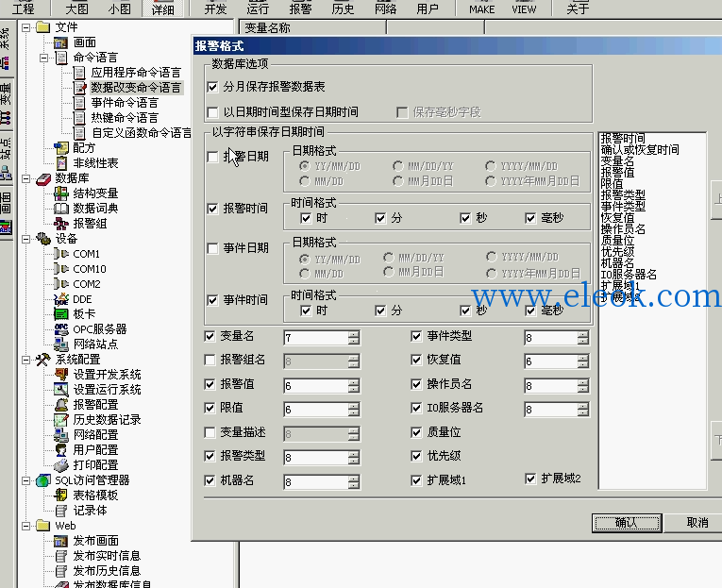The height and width of the screenshot is (588, 722).
Task: Click the 开发 toolbar item
Action: (x=215, y=8)
